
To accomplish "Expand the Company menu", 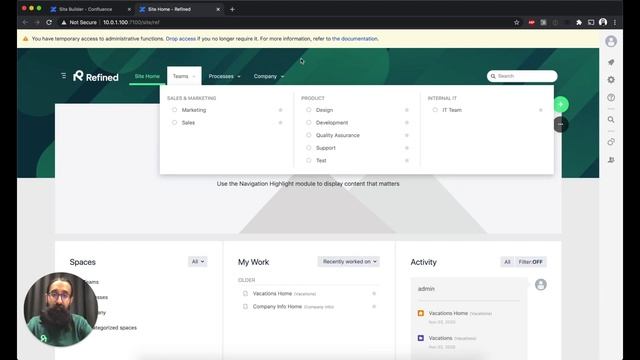I will pos(269,76).
